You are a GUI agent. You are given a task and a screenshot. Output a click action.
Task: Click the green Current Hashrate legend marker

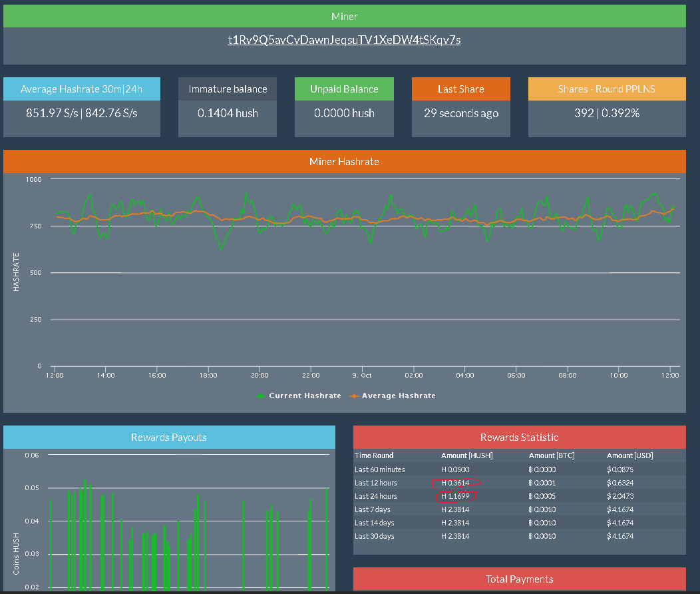pyautogui.click(x=261, y=396)
